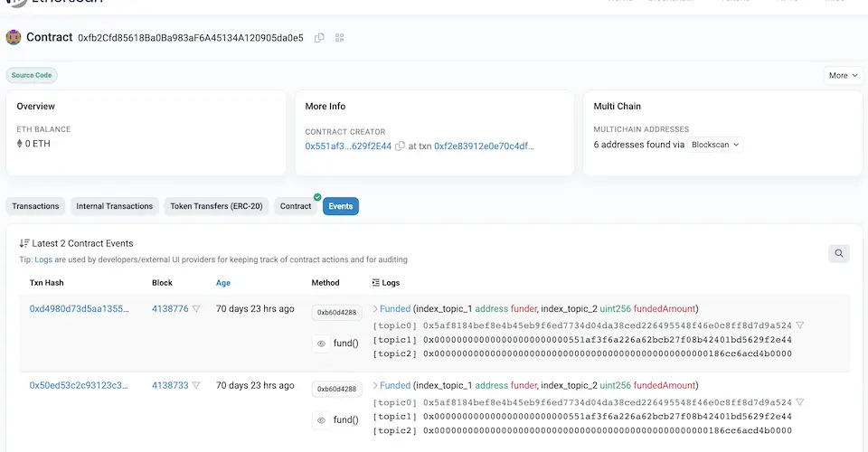The width and height of the screenshot is (868, 452).
Task: Click the contract address 0xfb2Cfd85618Ba0Ba983aF6A45134A120905da0e5
Action: [191, 38]
